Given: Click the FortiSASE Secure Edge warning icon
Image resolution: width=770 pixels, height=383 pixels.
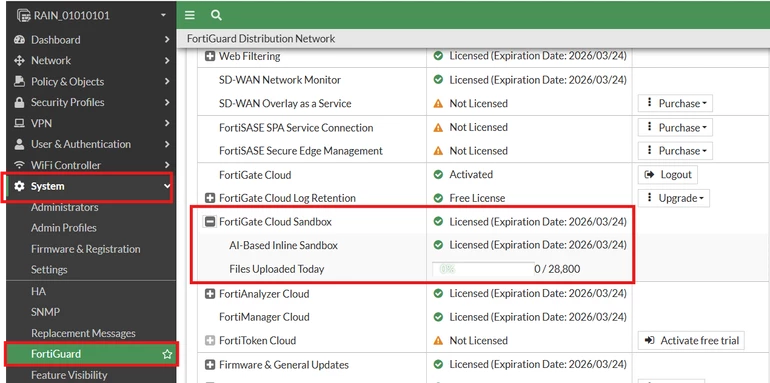Looking at the screenshot, I should click(439, 151).
